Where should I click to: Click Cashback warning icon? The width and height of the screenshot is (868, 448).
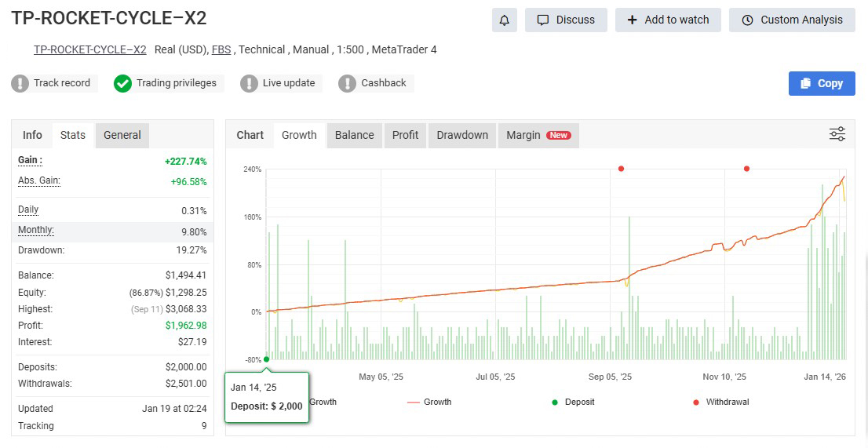(x=347, y=83)
